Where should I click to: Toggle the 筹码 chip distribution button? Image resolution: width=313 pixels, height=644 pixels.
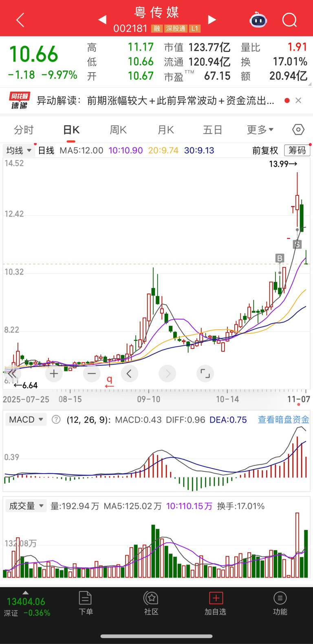coord(297,150)
